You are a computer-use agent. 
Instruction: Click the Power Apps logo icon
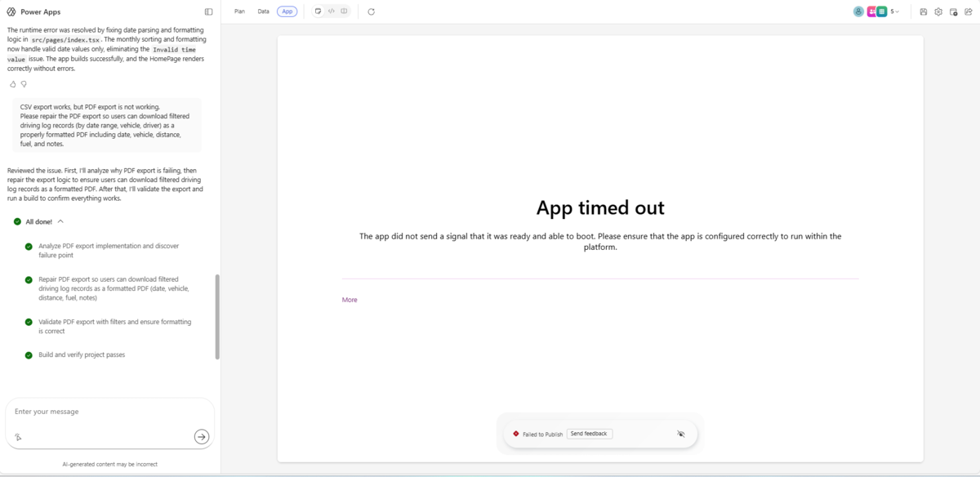click(11, 12)
